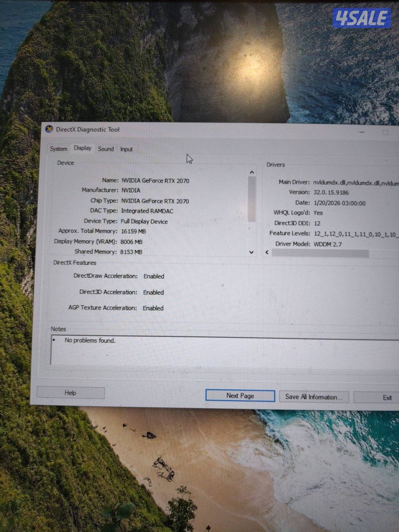Switch to the System tab

pos(59,149)
